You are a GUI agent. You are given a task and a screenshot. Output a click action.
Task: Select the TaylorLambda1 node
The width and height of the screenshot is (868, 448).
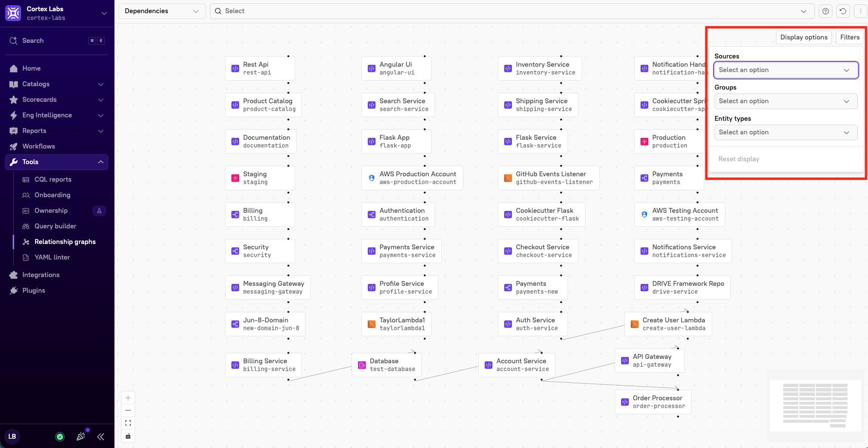(396, 324)
